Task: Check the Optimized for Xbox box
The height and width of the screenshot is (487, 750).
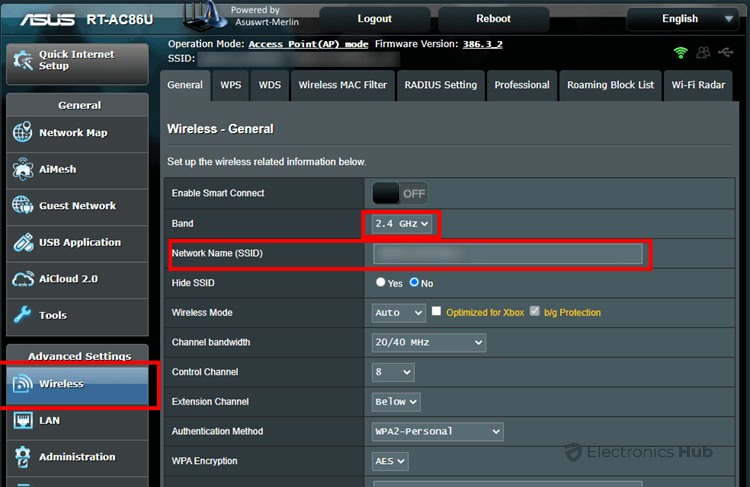Action: [x=436, y=312]
